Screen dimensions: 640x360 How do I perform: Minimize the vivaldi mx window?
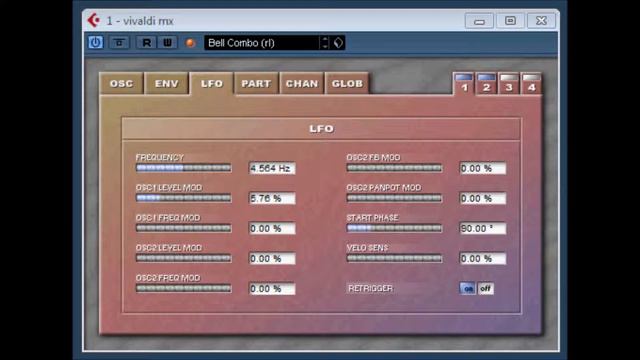click(x=479, y=21)
